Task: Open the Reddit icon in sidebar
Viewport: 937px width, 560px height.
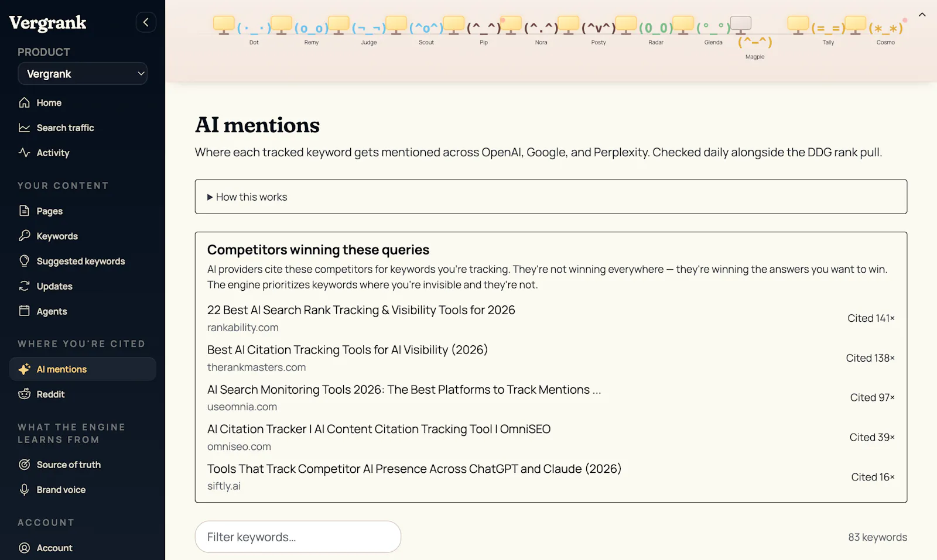Action: coord(24,394)
